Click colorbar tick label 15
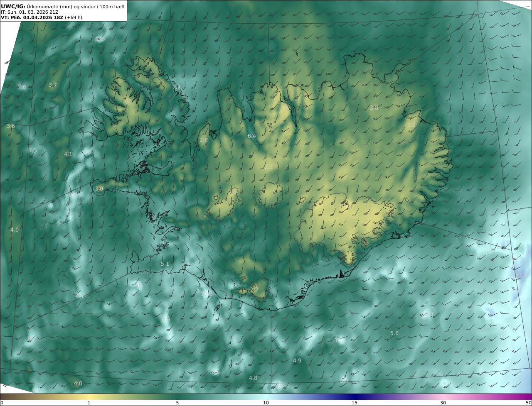Image resolution: width=532 pixels, height=406 pixels. [x=355, y=403]
